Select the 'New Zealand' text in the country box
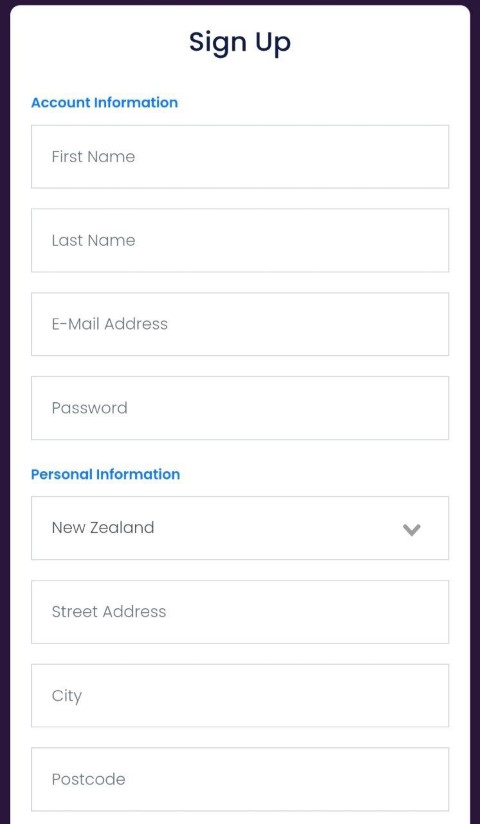Image resolution: width=480 pixels, height=824 pixels. pos(103,528)
